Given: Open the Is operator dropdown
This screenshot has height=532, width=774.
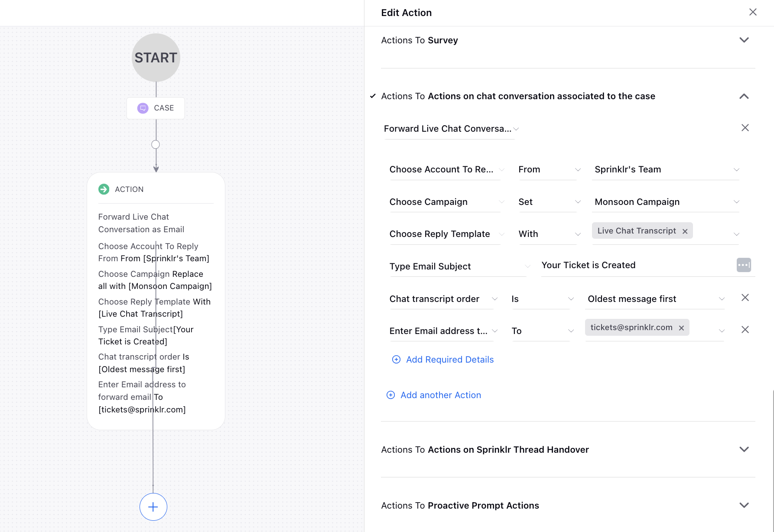Looking at the screenshot, I should coord(543,299).
